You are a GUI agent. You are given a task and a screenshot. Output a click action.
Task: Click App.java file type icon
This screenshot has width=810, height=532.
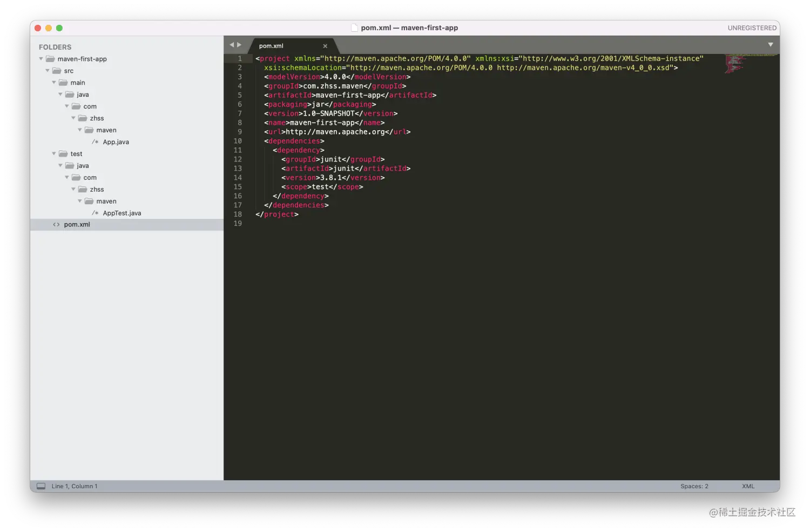pyautogui.click(x=96, y=142)
